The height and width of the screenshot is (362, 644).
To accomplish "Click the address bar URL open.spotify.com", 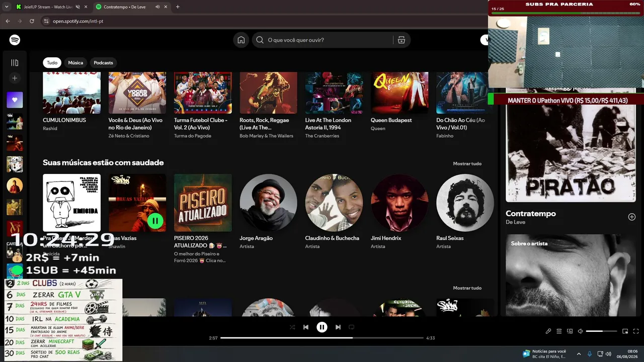I will tap(78, 21).
